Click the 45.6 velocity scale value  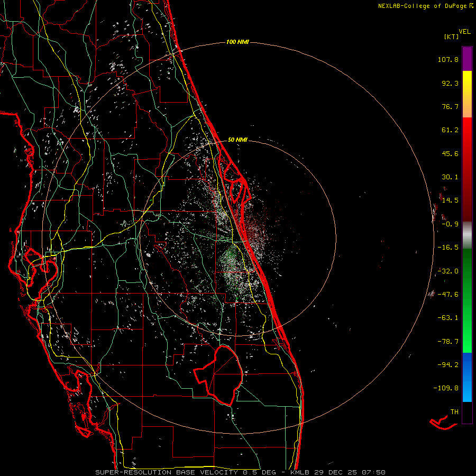click(x=450, y=153)
